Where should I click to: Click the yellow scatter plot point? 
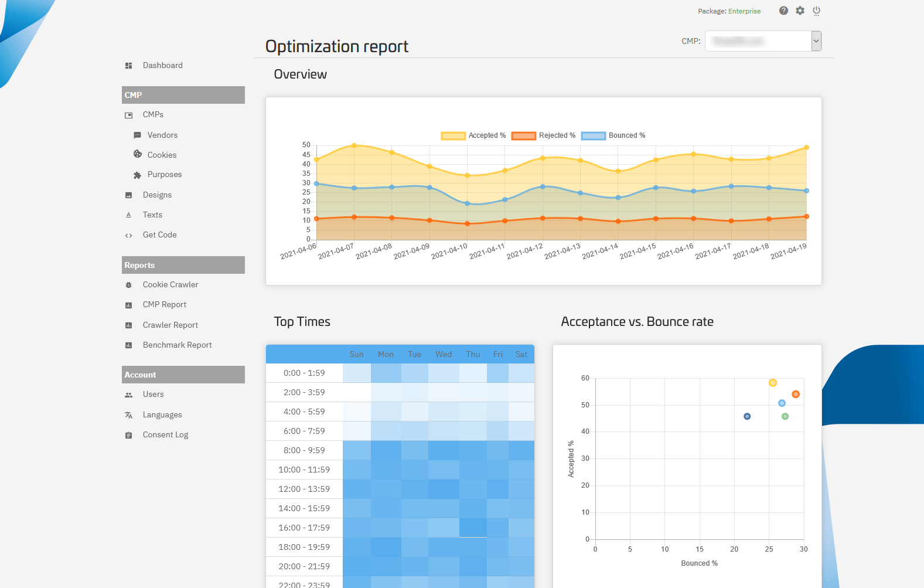[773, 383]
